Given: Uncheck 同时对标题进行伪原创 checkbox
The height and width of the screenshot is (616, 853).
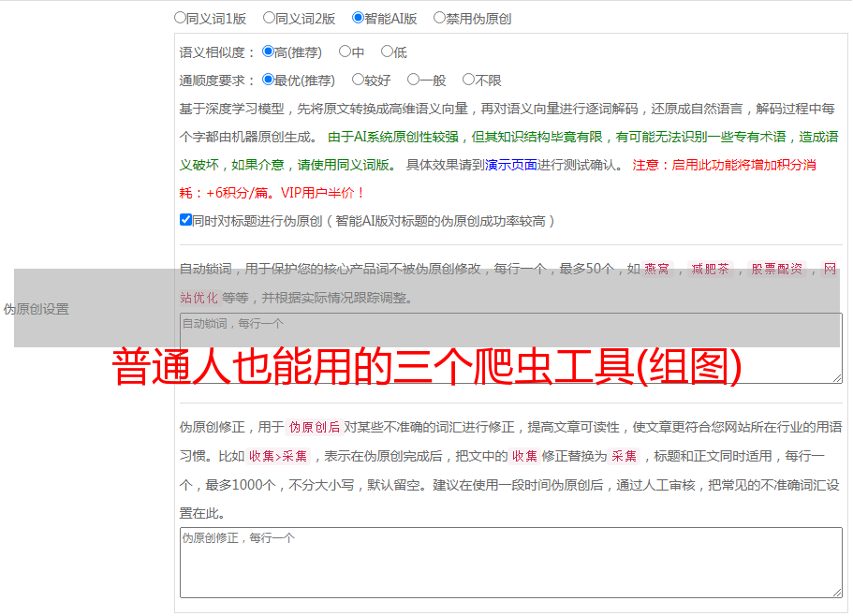Looking at the screenshot, I should point(185,221).
